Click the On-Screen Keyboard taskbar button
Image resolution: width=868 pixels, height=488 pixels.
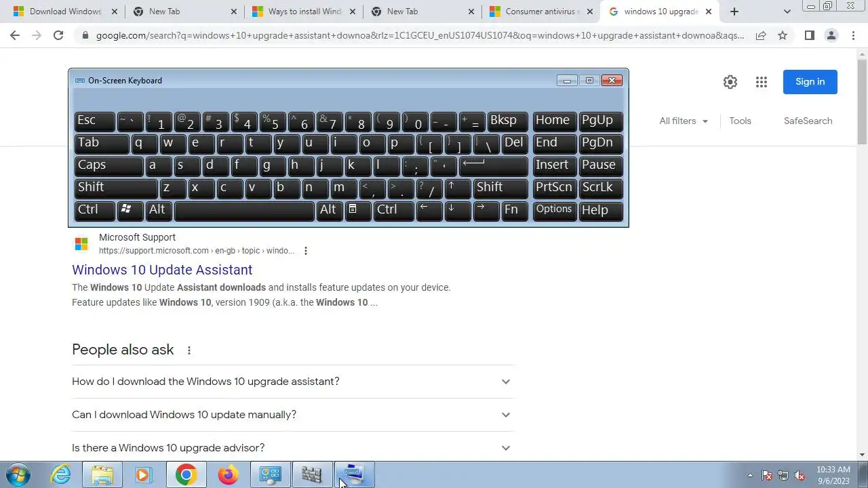[354, 474]
